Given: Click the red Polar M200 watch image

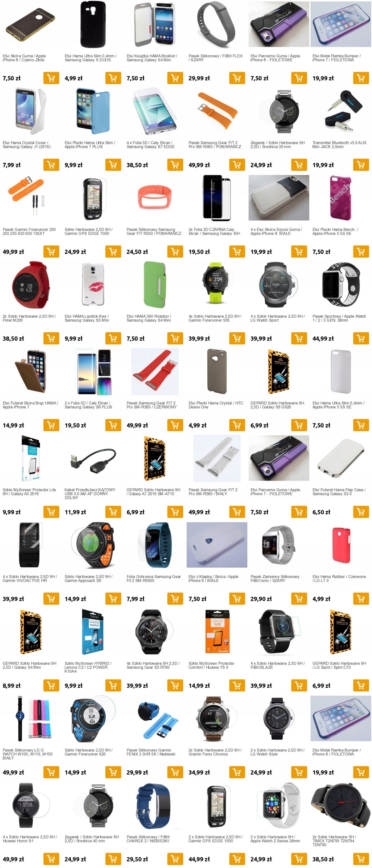Looking at the screenshot, I should tap(31, 284).
